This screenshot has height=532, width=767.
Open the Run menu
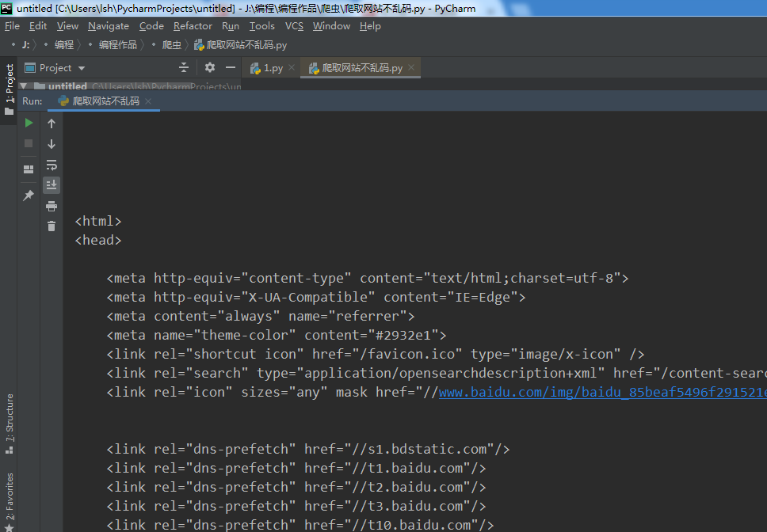[x=231, y=26]
